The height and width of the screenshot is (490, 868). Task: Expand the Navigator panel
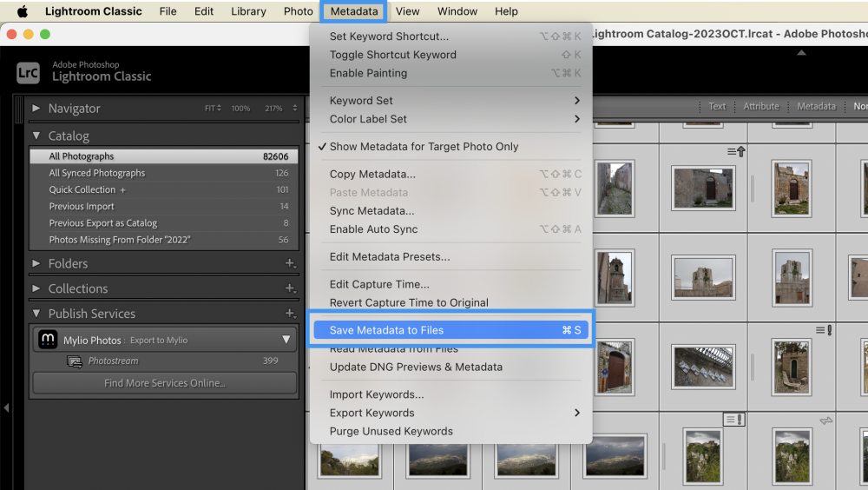pos(36,109)
